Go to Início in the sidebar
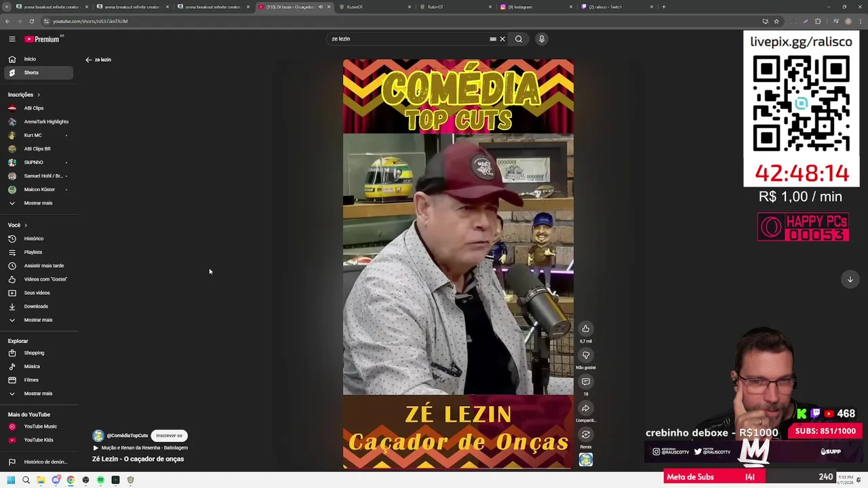Image resolution: width=868 pixels, height=488 pixels. click(x=37, y=59)
